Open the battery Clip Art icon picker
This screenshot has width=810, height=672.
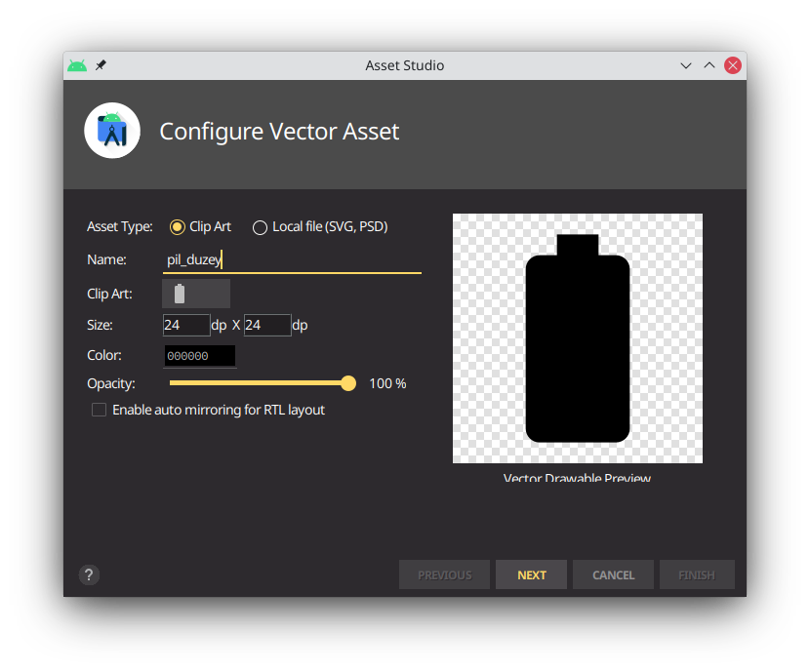coord(195,294)
